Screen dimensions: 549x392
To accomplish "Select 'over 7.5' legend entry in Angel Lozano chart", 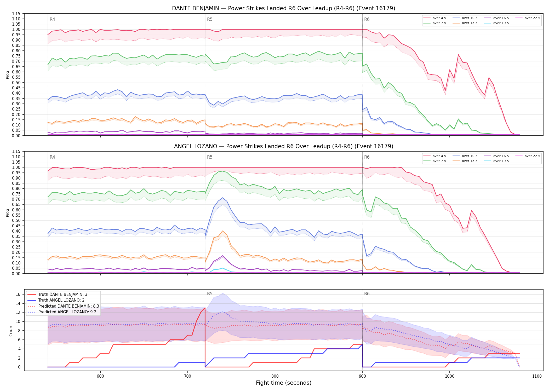I will (435, 161).
